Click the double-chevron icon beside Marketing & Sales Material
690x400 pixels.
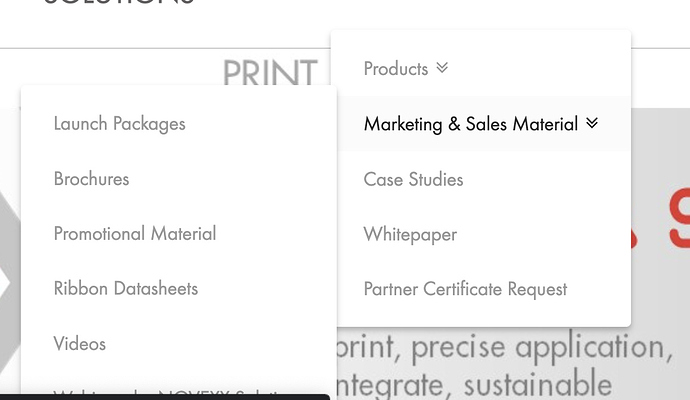click(x=592, y=124)
